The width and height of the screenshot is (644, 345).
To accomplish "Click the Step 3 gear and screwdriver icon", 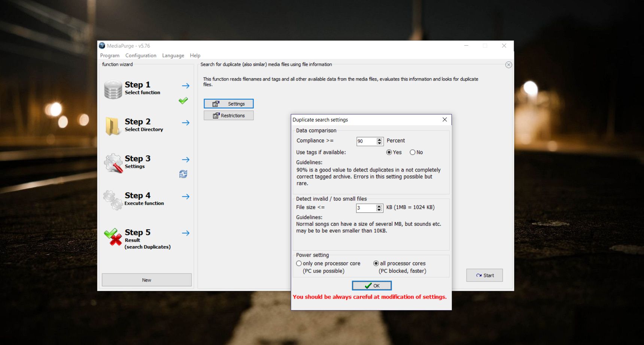I will click(113, 163).
